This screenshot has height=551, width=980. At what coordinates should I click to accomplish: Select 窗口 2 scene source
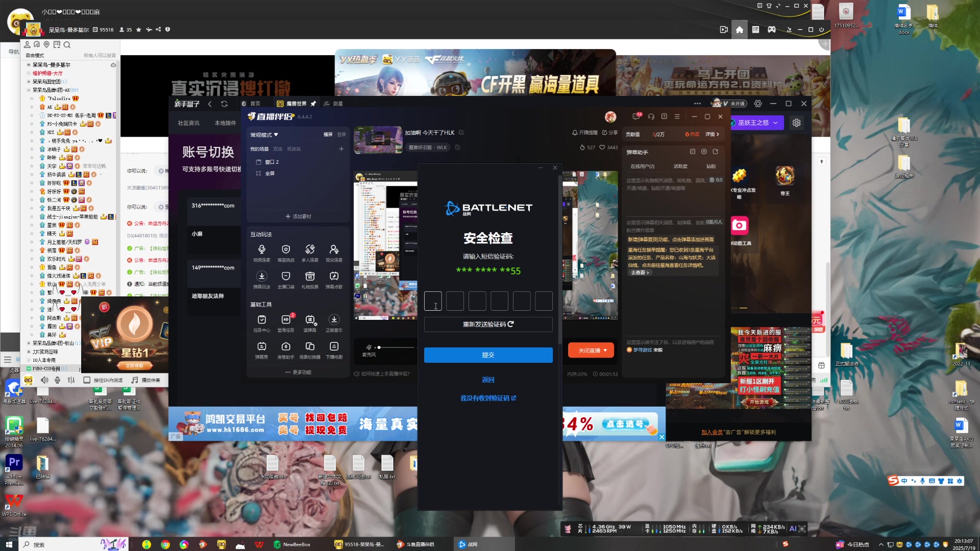tap(272, 162)
